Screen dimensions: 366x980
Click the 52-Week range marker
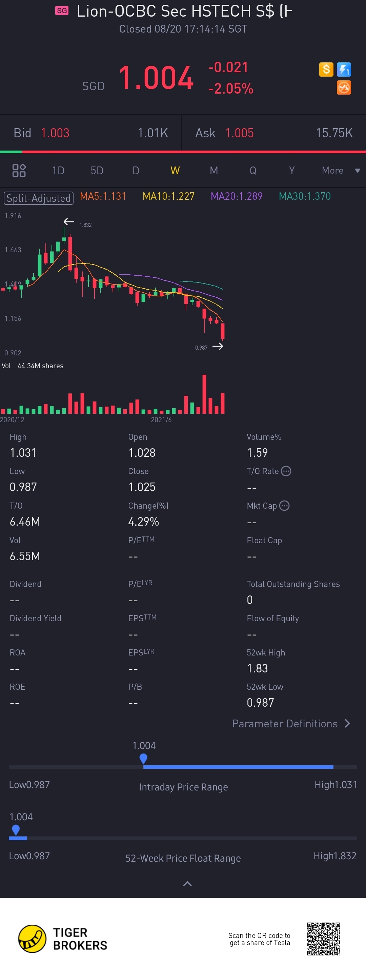point(16,829)
